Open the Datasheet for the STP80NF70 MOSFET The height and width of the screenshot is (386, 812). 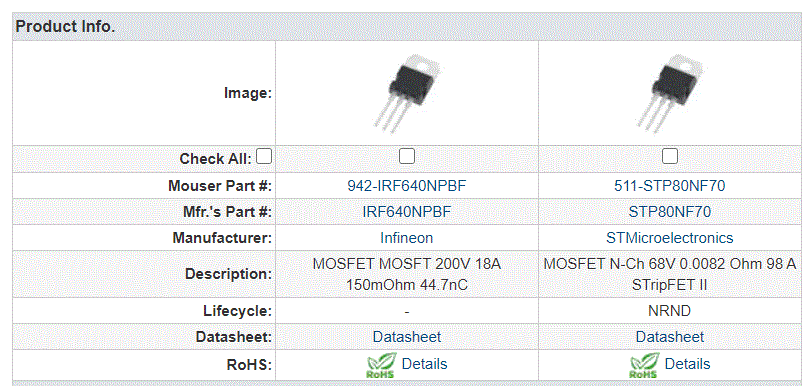(x=670, y=337)
